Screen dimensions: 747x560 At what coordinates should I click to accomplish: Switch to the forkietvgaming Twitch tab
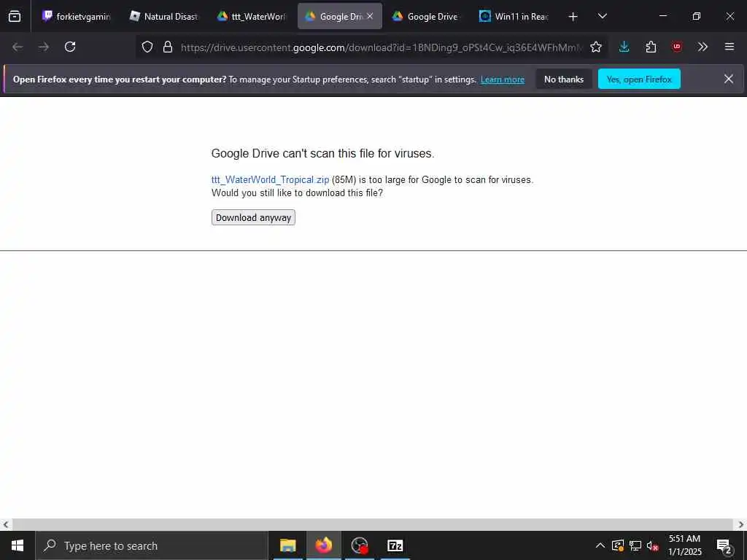tap(76, 16)
